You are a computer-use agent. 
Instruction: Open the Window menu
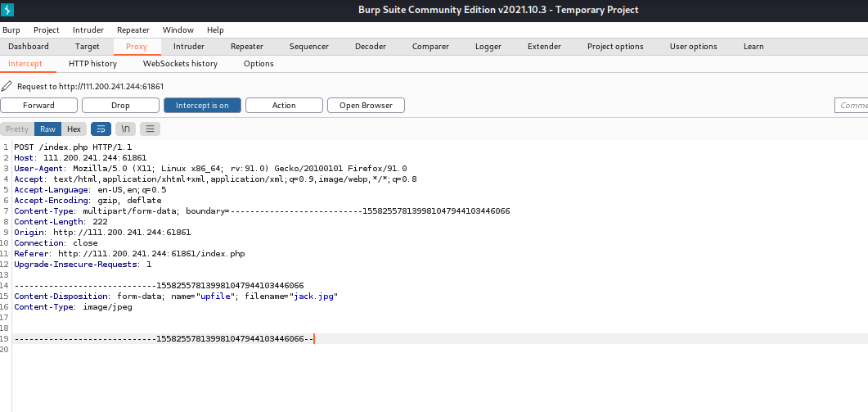(x=178, y=30)
